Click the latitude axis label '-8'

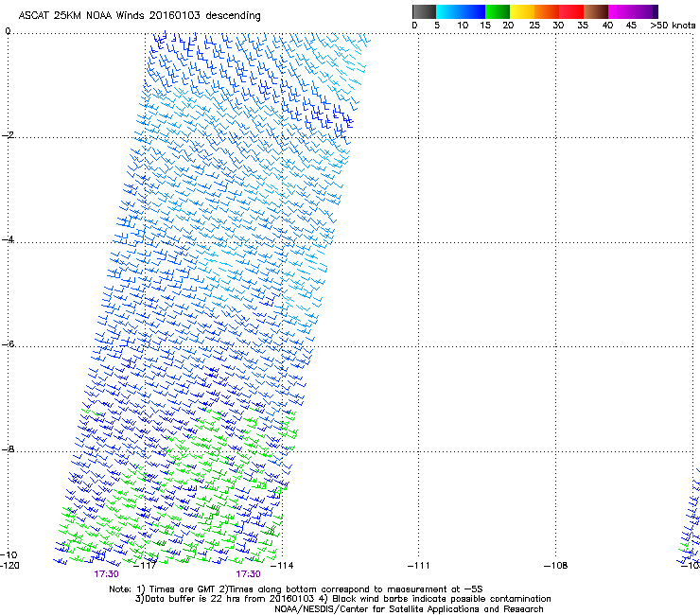click(x=8, y=448)
